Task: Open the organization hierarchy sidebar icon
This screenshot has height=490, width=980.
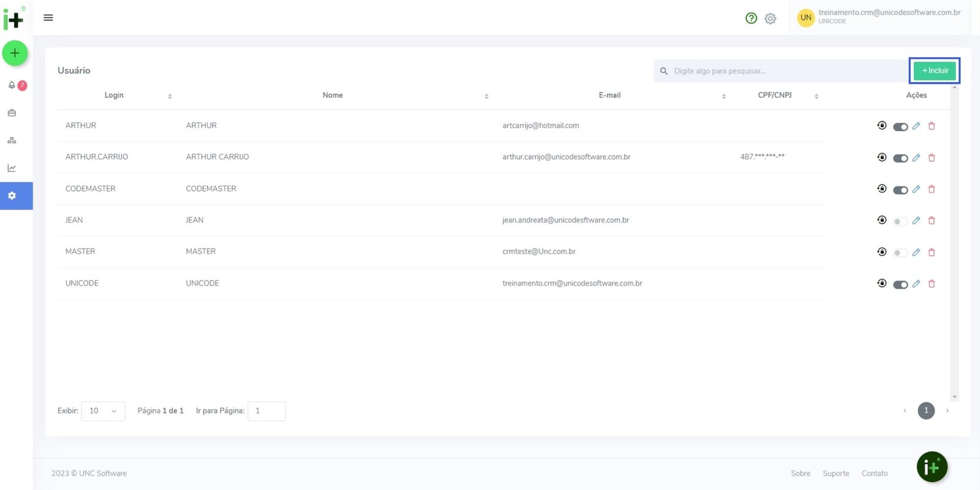Action: [12, 140]
